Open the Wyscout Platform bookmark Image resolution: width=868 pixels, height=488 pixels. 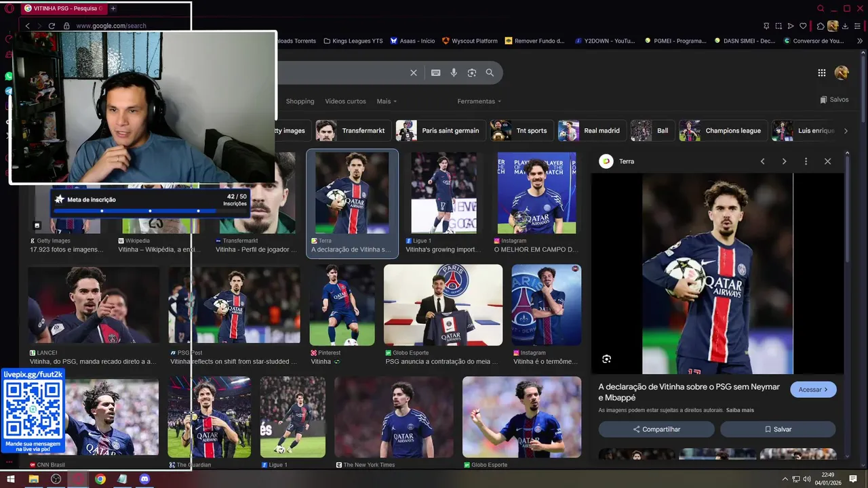click(x=470, y=41)
